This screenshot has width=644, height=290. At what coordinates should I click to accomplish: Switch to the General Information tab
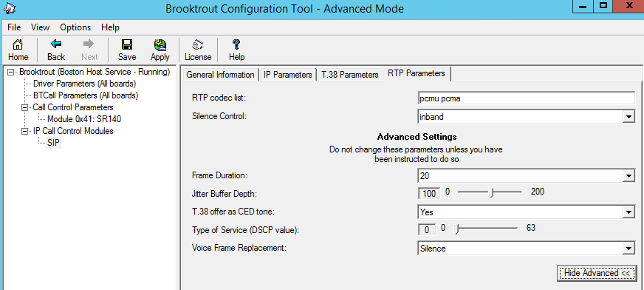220,75
